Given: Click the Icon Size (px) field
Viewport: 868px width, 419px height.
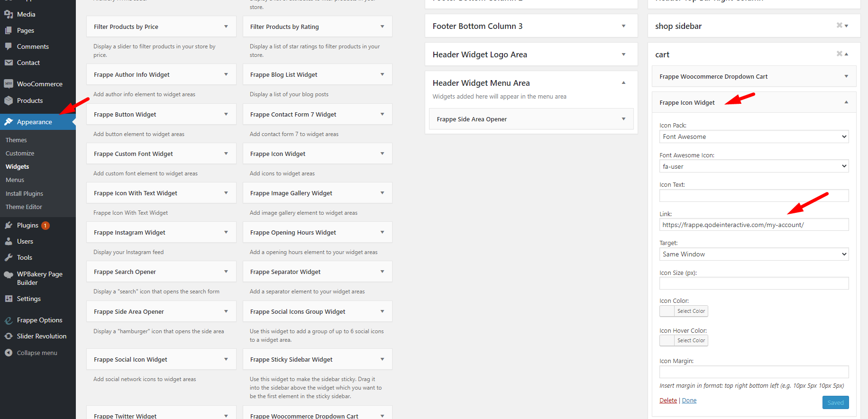Looking at the screenshot, I should point(754,283).
